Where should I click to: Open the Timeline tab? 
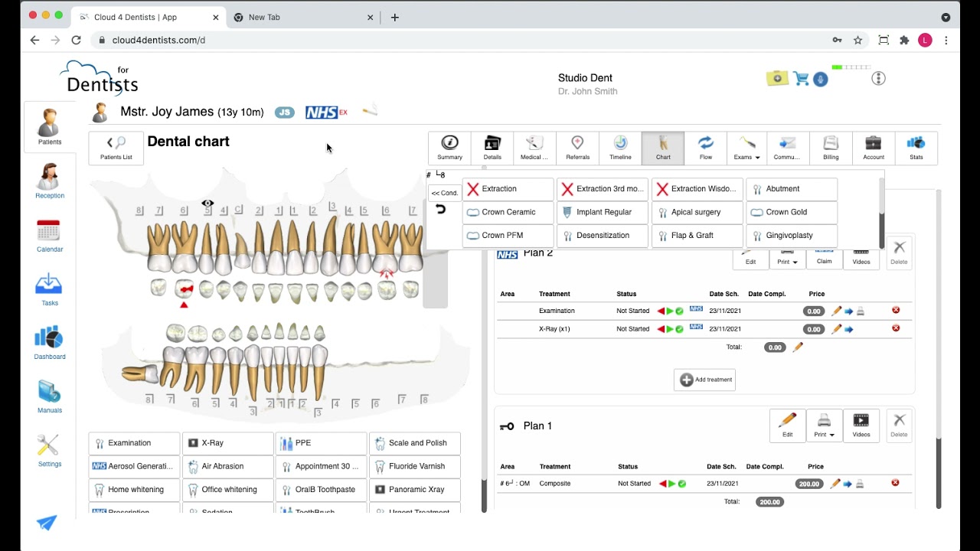pos(620,148)
